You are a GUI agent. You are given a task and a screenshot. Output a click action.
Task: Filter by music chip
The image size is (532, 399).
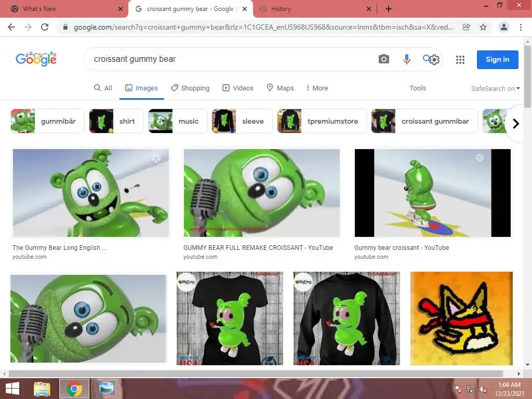pyautogui.click(x=178, y=121)
